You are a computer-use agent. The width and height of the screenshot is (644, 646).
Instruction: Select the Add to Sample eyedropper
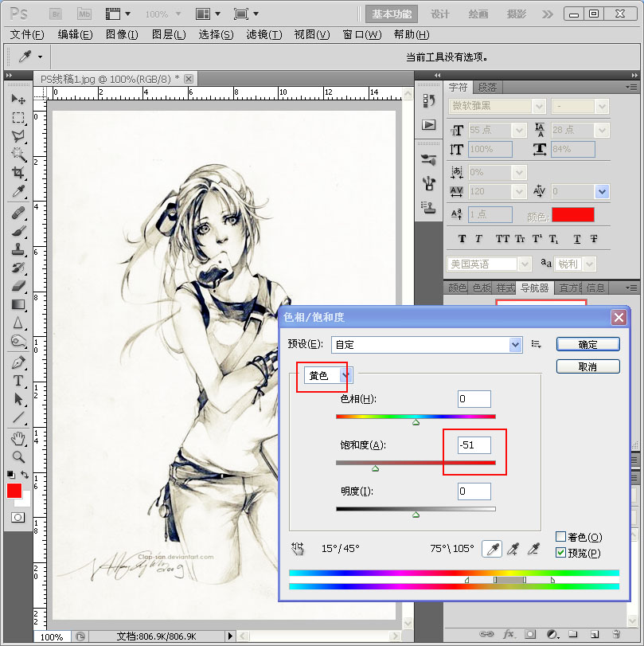tap(513, 549)
